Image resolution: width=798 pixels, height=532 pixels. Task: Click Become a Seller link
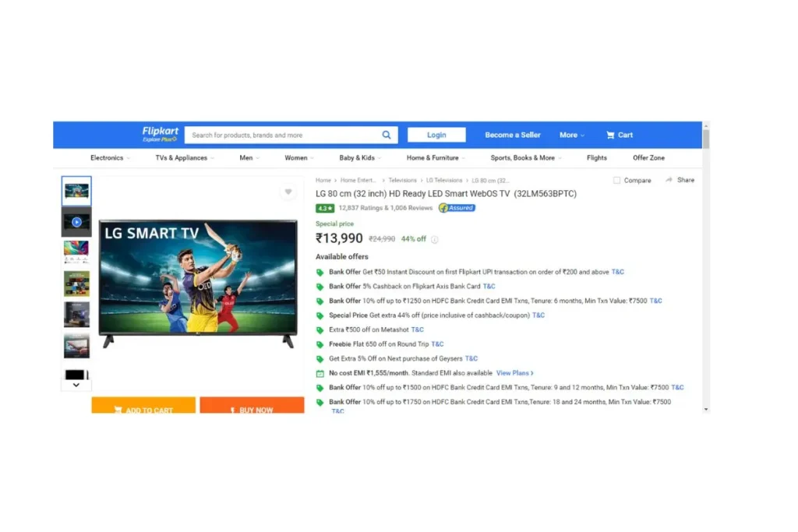tap(513, 135)
